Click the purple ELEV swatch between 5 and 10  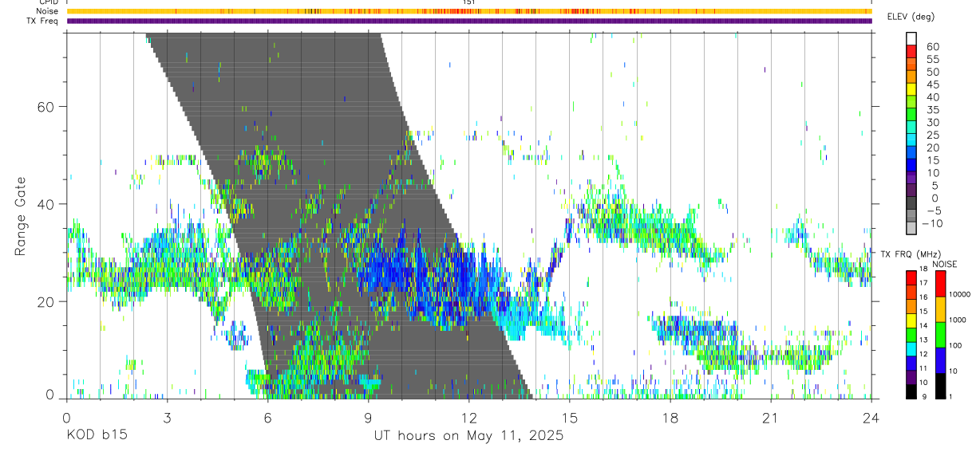point(911,179)
